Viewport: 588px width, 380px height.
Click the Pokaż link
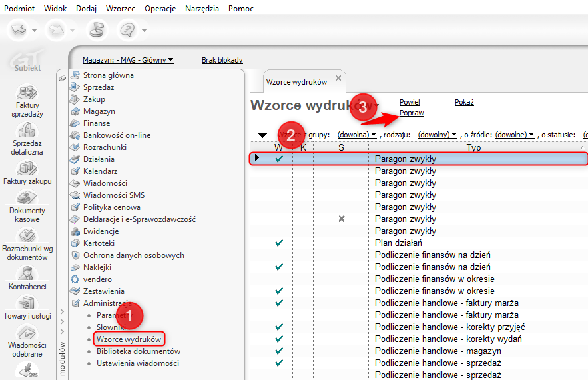464,102
